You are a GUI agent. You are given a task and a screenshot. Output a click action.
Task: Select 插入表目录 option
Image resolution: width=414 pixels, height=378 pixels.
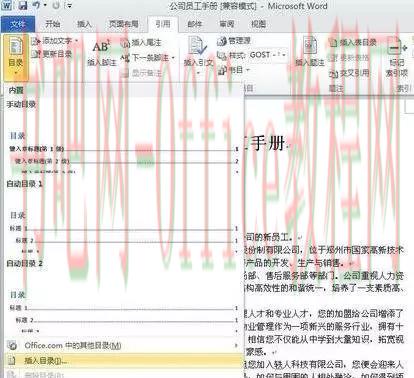[x=353, y=42]
